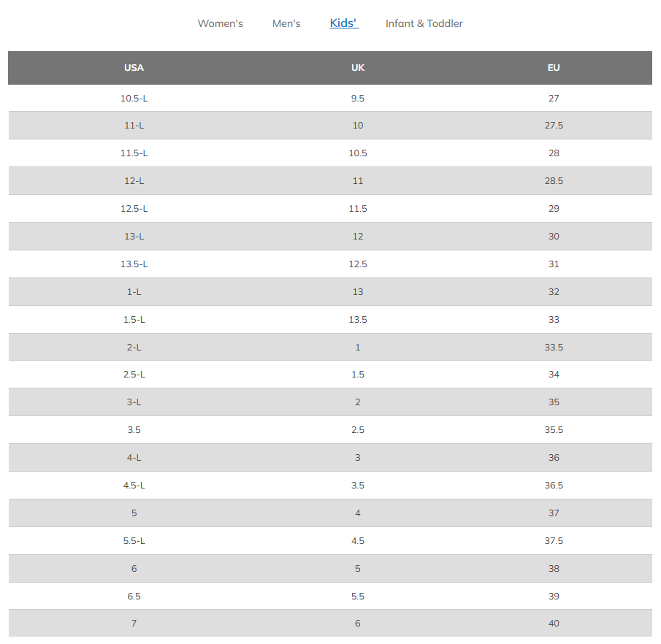
Task: Select UK size 13.5 cell
Action: 358,320
